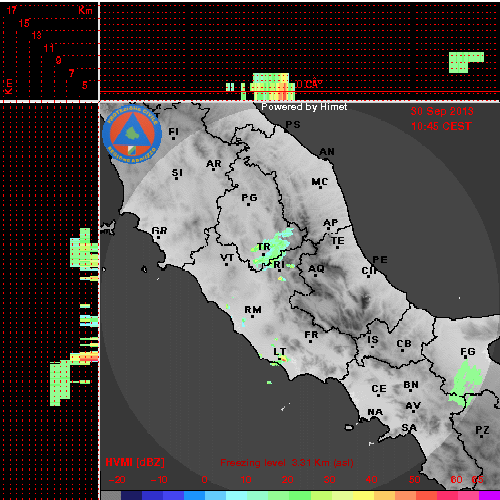Click the IS city label on map
The width and height of the screenshot is (500, 500).
click(x=373, y=340)
